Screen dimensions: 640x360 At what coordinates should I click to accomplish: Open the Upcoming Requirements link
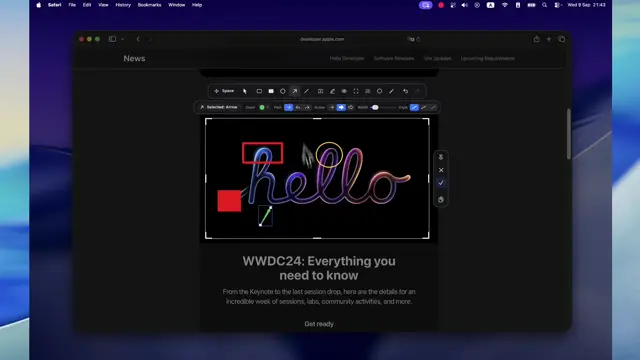pyautogui.click(x=488, y=58)
